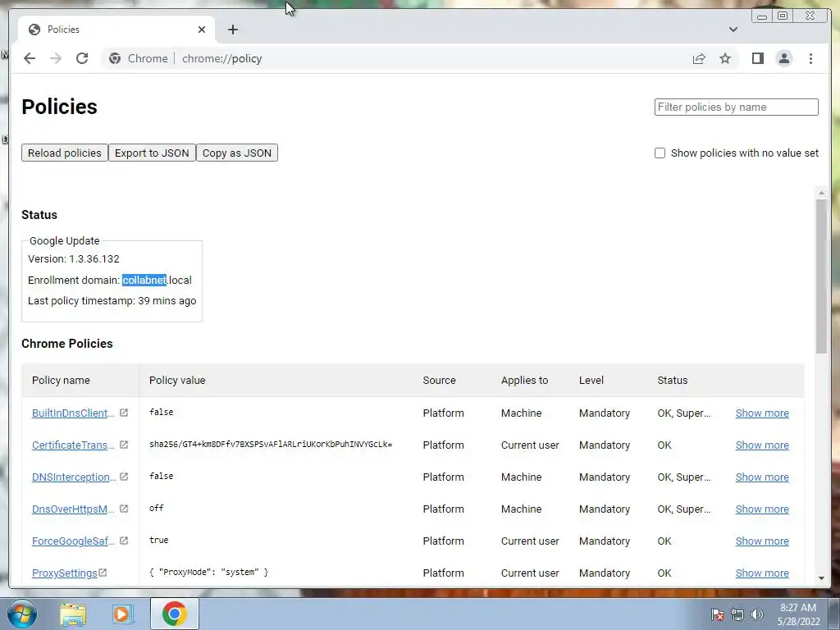Image resolution: width=840 pixels, height=630 pixels.
Task: Open the Windows Start button
Action: coord(21,614)
